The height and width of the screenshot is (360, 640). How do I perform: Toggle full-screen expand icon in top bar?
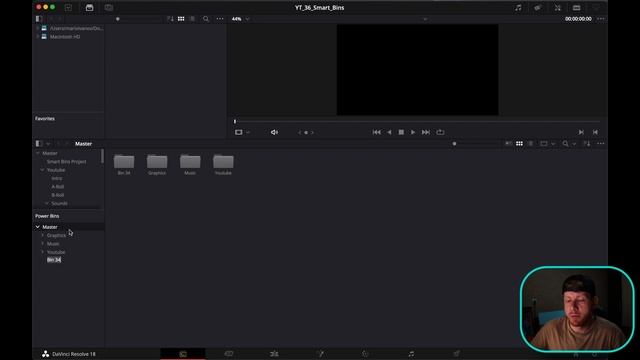click(x=558, y=8)
